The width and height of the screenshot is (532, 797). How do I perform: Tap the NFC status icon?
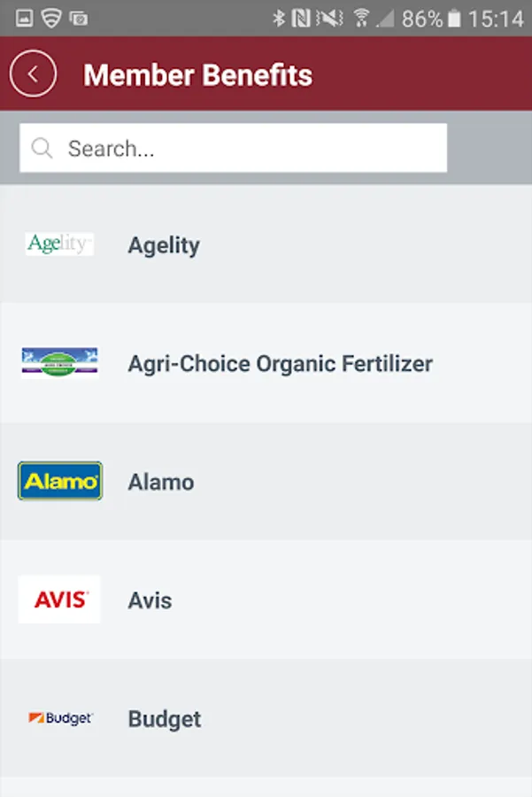click(x=301, y=18)
